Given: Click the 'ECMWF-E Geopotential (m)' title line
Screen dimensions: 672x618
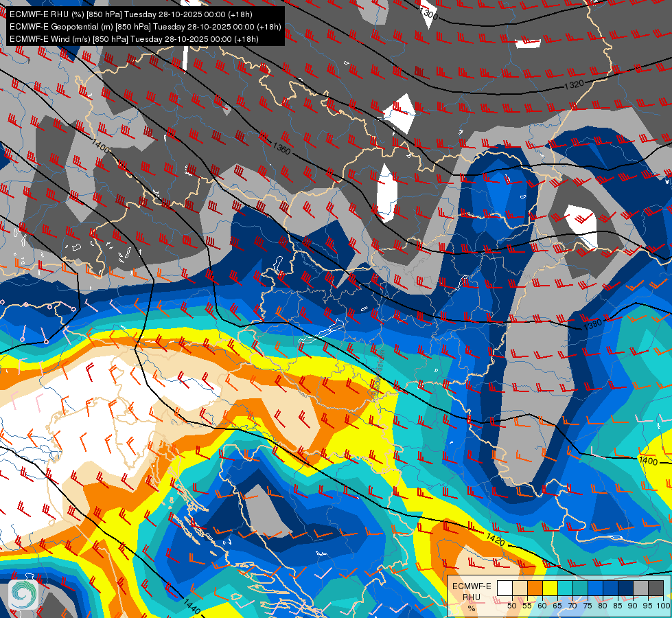Looking at the screenshot, I should click(x=146, y=27).
